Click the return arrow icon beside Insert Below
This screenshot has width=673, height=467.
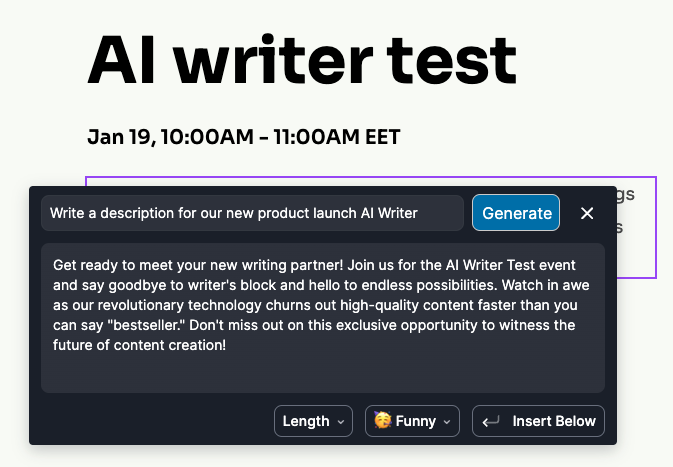coord(491,422)
